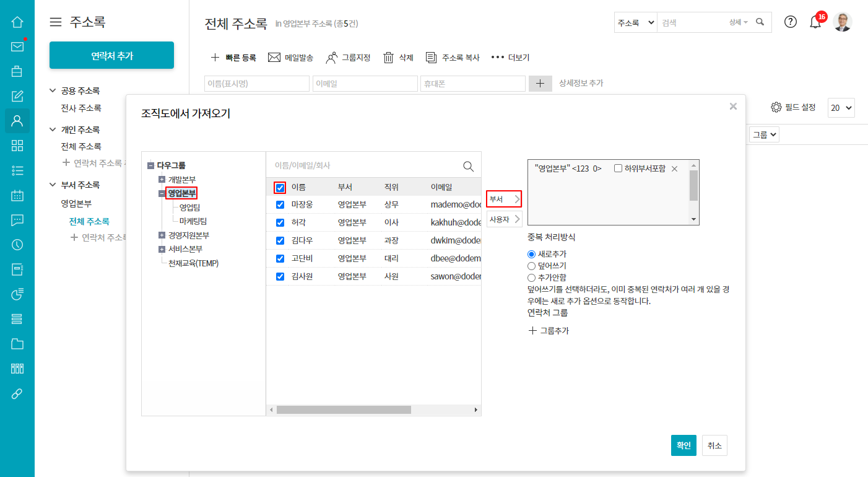The image size is (868, 477).
Task: Select the 덮어쓰기 radio option
Action: click(x=531, y=266)
